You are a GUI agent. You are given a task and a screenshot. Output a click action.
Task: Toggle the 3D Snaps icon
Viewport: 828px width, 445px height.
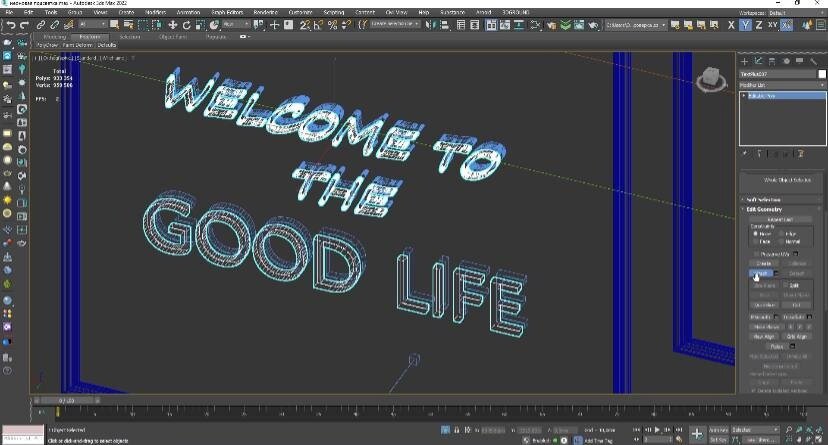pyautogui.click(x=305, y=25)
